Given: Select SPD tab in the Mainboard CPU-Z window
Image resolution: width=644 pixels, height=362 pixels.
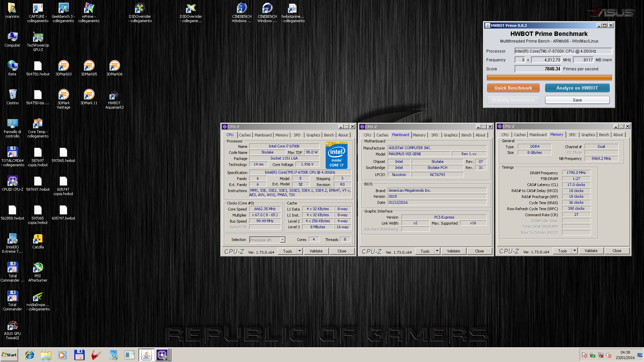Looking at the screenshot, I should [434, 135].
